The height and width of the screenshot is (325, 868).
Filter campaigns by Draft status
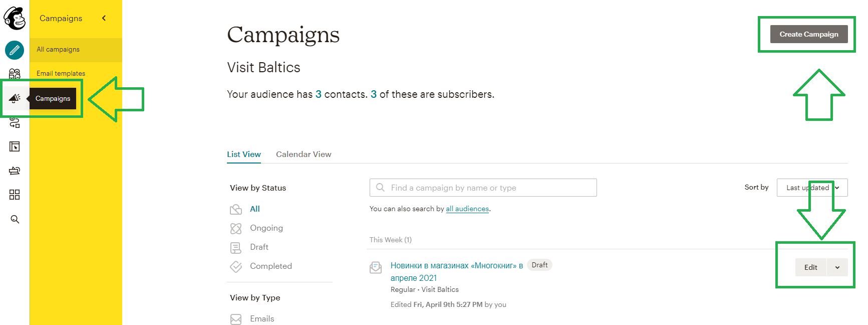tap(259, 247)
